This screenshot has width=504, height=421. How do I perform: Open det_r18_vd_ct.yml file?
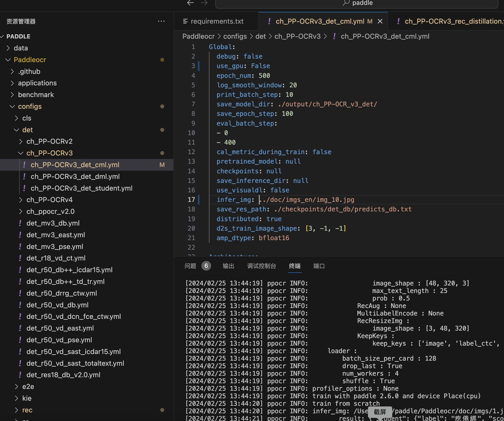tap(87, 258)
